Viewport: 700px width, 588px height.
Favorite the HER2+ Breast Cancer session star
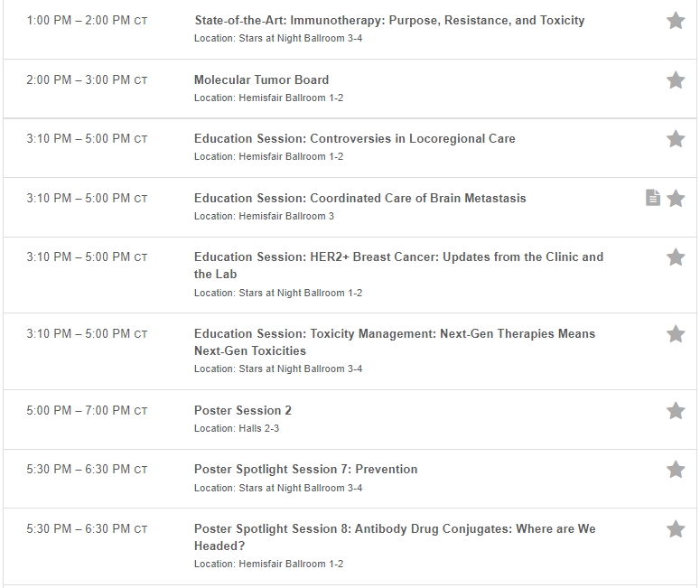pos(676,257)
